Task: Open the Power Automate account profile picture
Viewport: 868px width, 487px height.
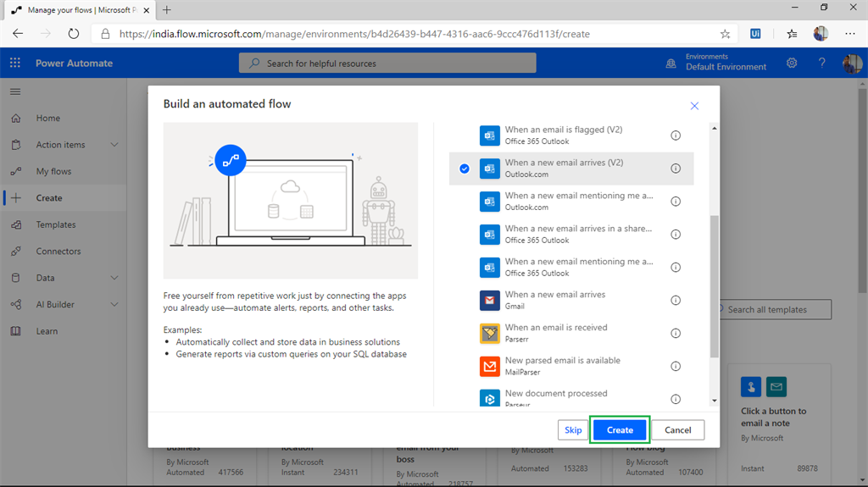Action: pyautogui.click(x=852, y=63)
